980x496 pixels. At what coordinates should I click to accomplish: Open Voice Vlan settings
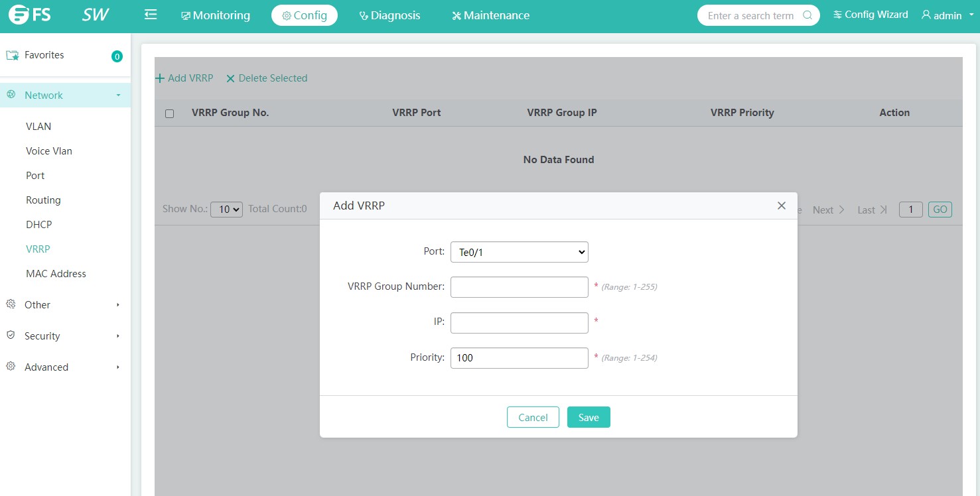tap(49, 151)
